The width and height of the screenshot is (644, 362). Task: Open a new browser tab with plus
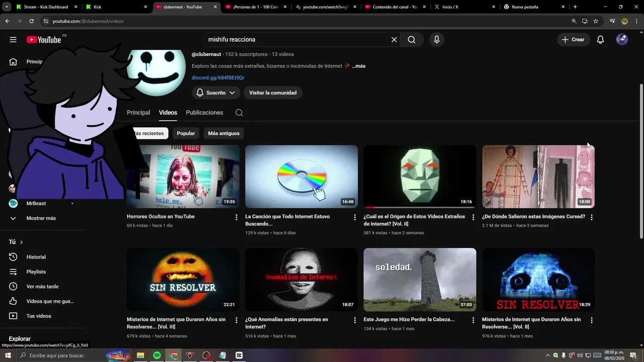(575, 7)
